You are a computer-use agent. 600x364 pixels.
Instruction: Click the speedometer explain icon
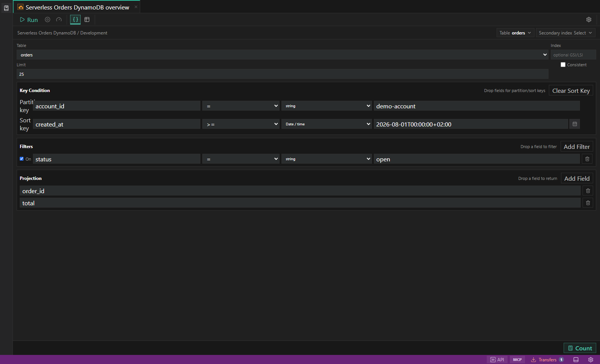[59, 20]
